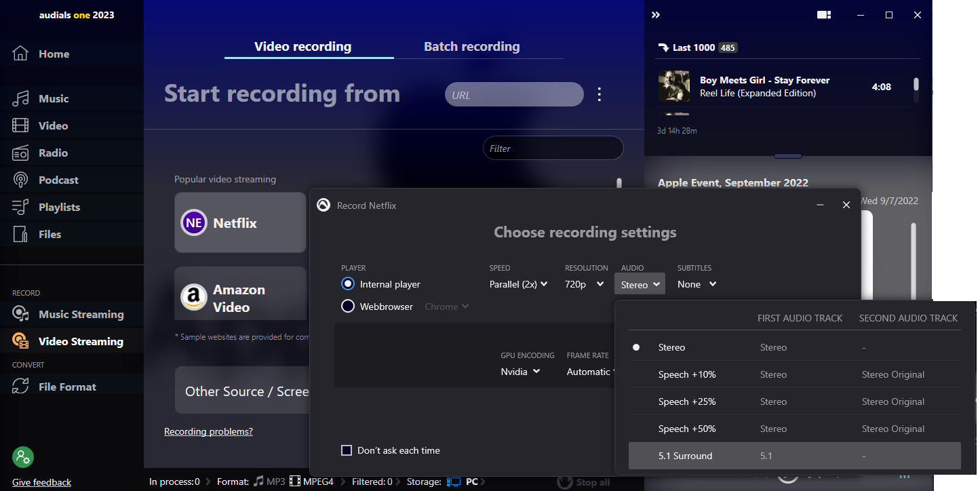Choose Speech +50% audio option

coord(795,429)
